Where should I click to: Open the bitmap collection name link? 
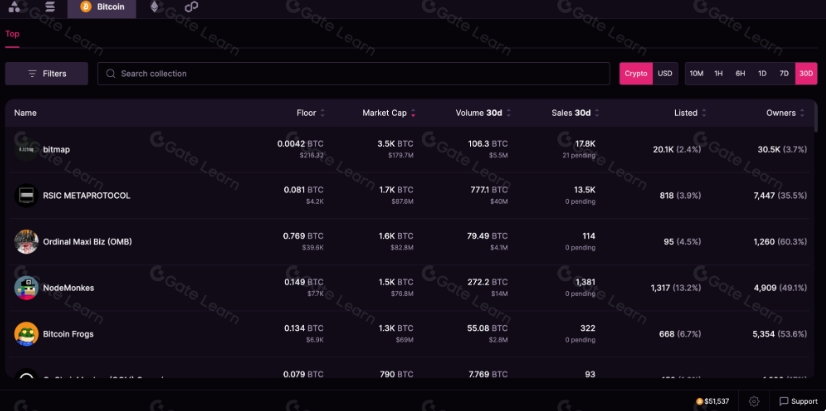click(56, 150)
